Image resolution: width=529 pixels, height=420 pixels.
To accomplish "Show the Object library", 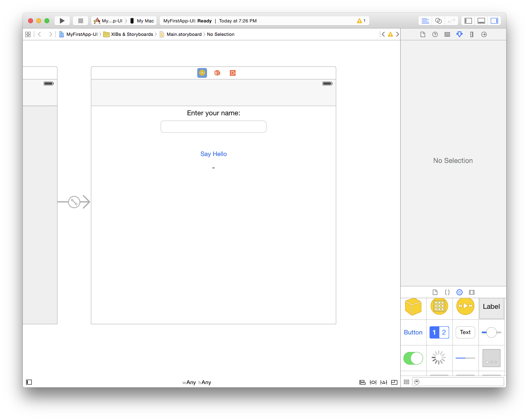I will pyautogui.click(x=459, y=292).
